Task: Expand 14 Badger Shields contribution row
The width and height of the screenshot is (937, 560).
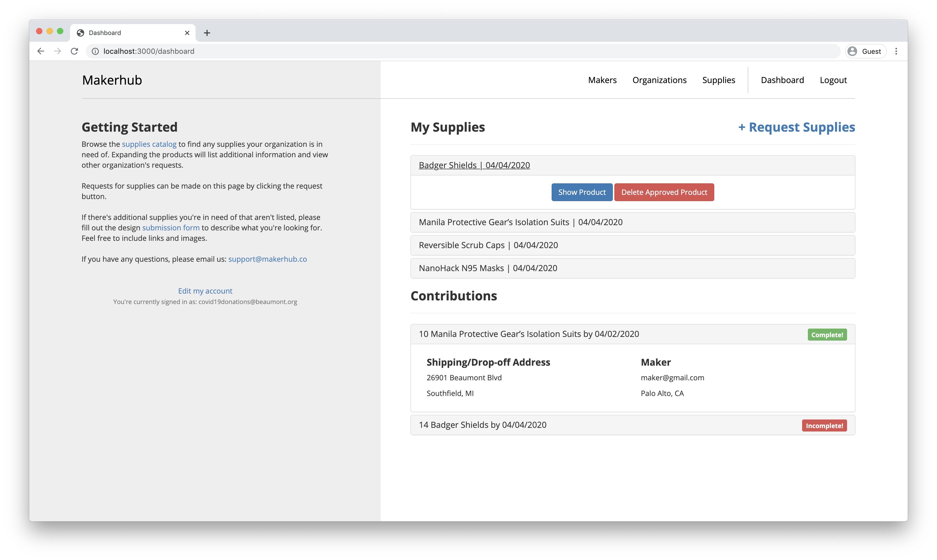Action: (482, 425)
